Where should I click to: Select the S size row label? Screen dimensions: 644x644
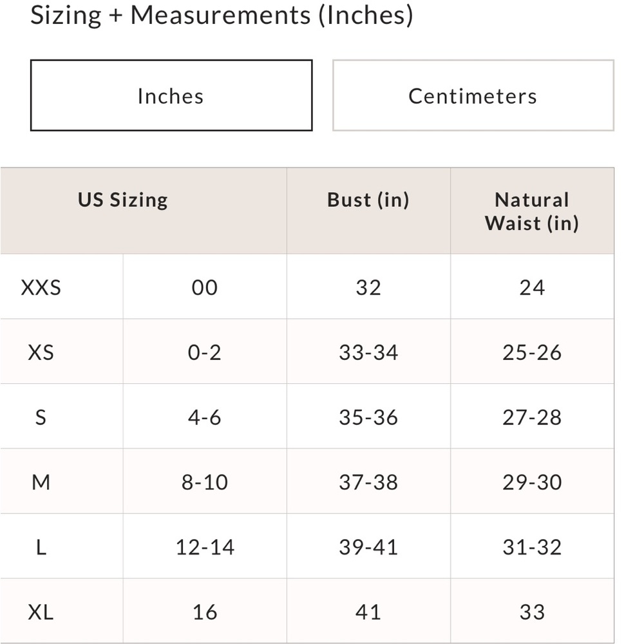coord(41,417)
